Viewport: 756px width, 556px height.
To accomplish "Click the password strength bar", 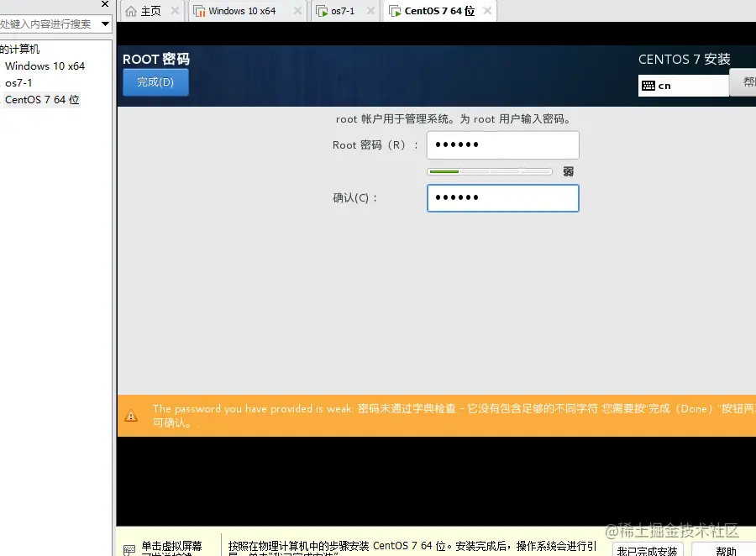I will [x=490, y=171].
